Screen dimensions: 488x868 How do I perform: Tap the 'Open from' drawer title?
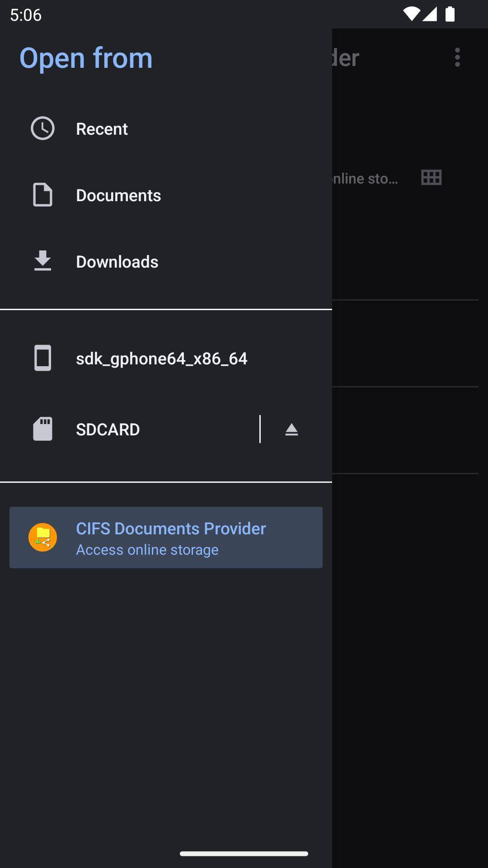(x=86, y=58)
